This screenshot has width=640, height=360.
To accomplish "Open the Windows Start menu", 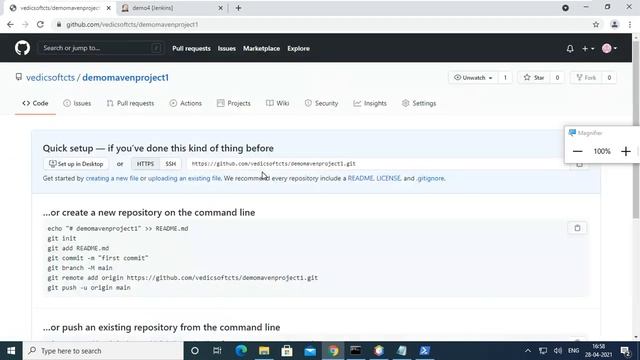I will point(11,351).
